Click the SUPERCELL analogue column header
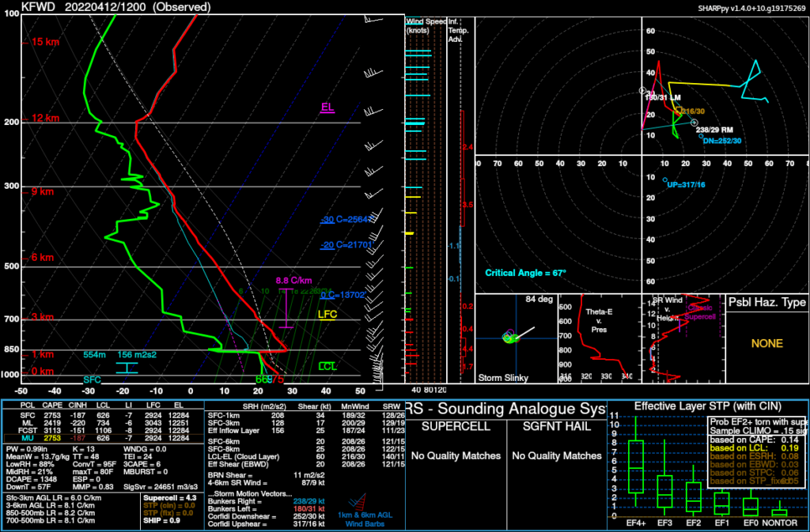This screenshot has width=810, height=532. tap(453, 427)
